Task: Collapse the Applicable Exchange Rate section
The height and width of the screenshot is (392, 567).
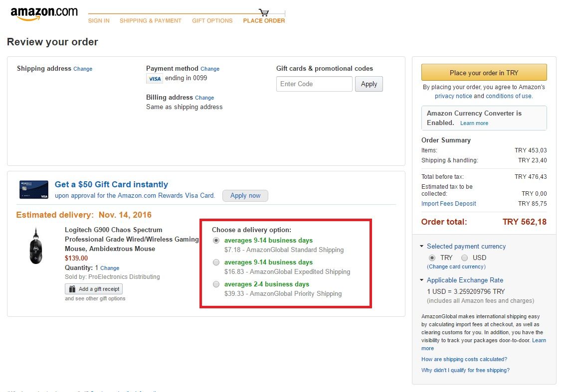Action: tap(421, 280)
